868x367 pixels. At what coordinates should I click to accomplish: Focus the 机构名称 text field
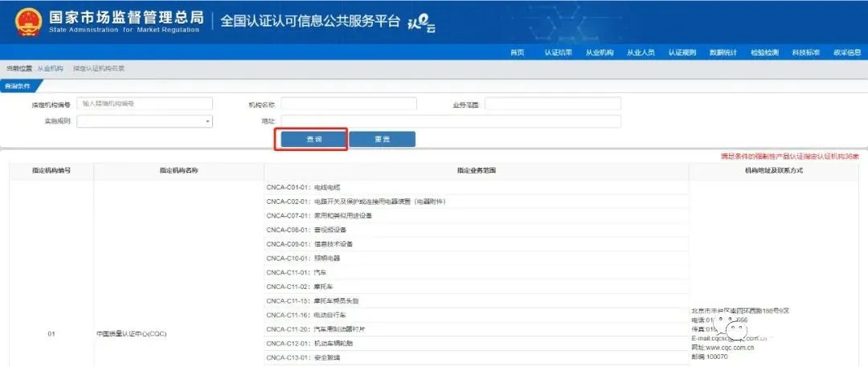349,104
